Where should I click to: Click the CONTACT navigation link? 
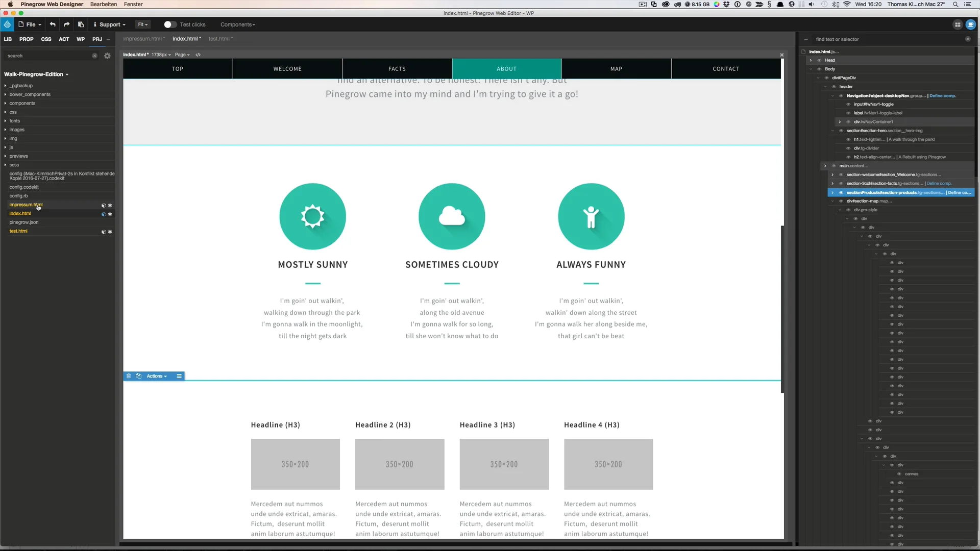coord(726,69)
